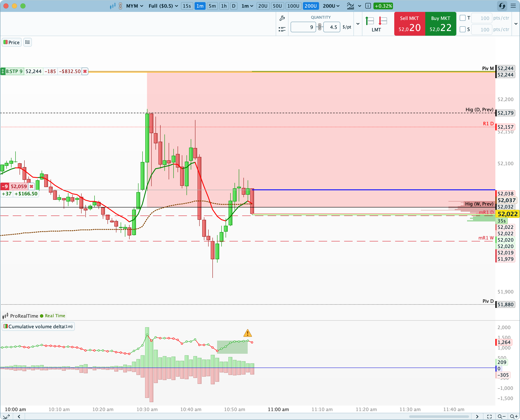Click the warning triangle on delta chart
The image size is (520, 420).
coord(247,333)
